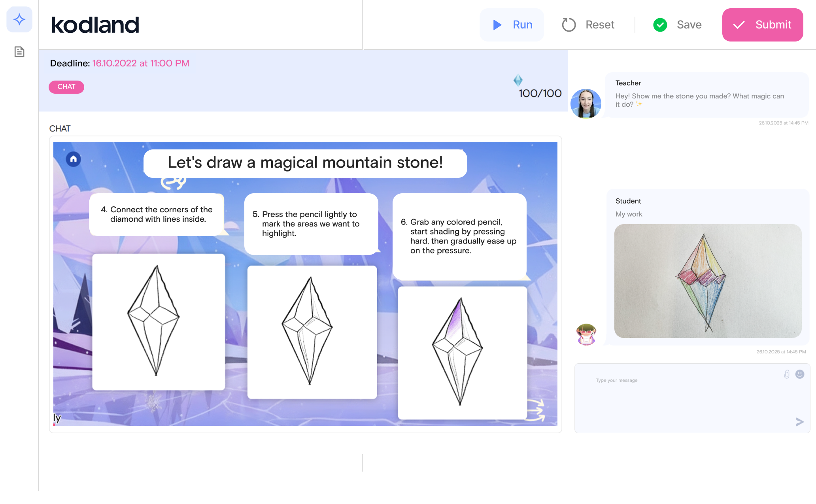Click the Reset button
The image size is (816, 504).
(x=588, y=25)
